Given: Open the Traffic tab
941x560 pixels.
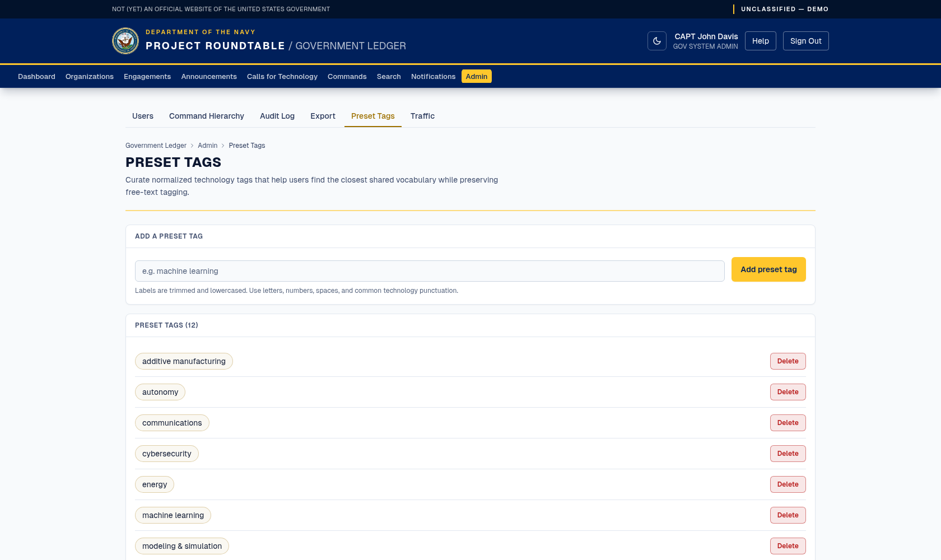Looking at the screenshot, I should pyautogui.click(x=422, y=116).
